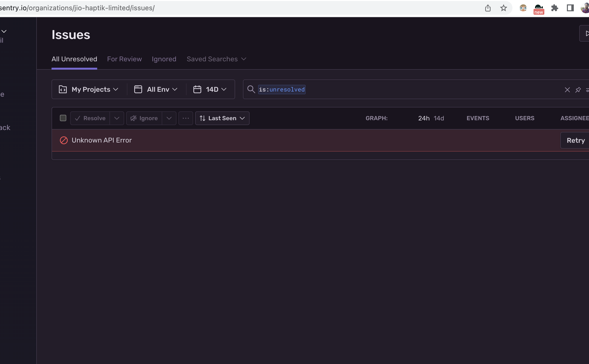The height and width of the screenshot is (364, 589).
Task: Switch to the Ignored tab
Action: click(x=164, y=59)
